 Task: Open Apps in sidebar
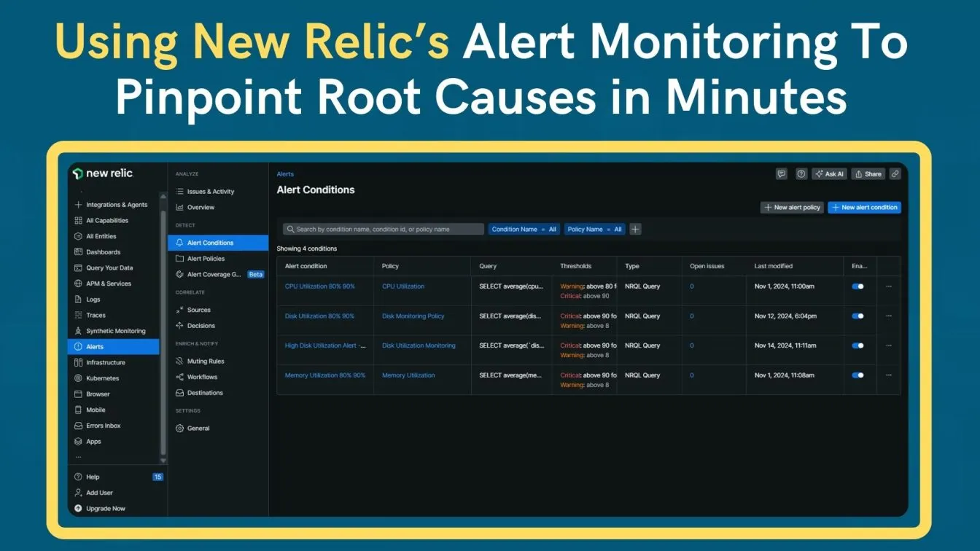point(88,442)
